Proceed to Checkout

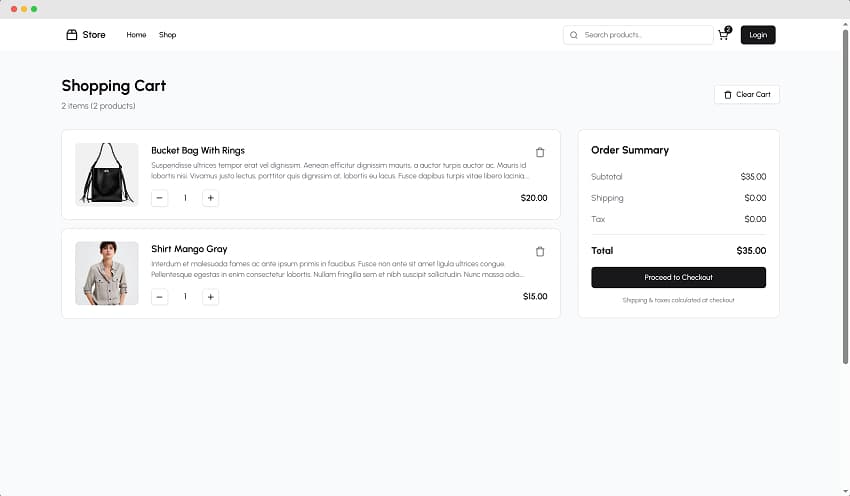(678, 277)
